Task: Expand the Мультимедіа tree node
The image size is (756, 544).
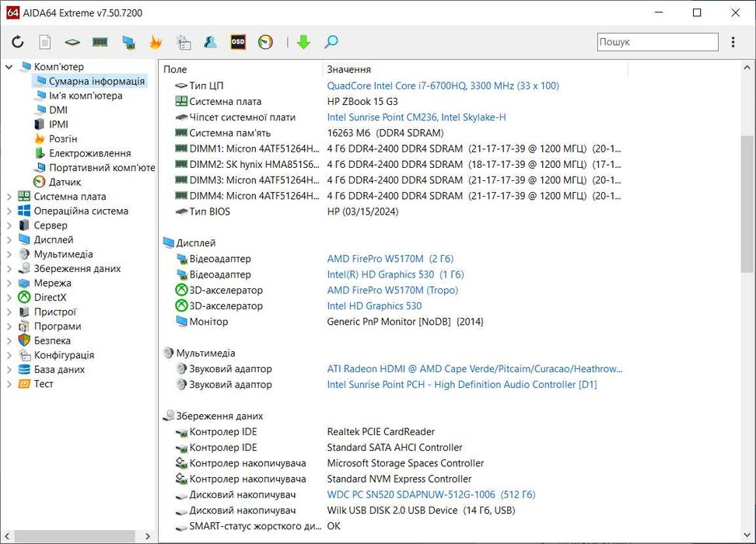Action: coord(9,254)
